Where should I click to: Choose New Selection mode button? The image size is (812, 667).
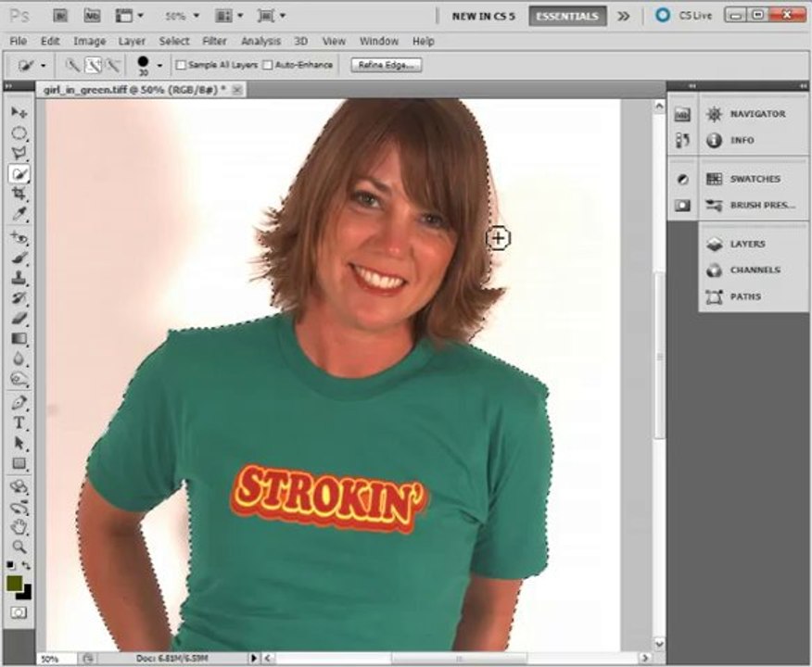[72, 65]
